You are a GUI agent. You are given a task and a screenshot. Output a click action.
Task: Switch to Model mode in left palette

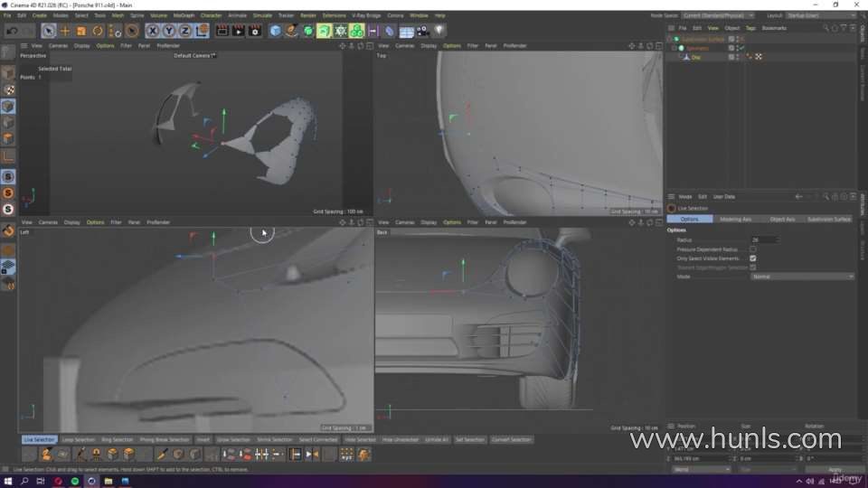pos(8,73)
